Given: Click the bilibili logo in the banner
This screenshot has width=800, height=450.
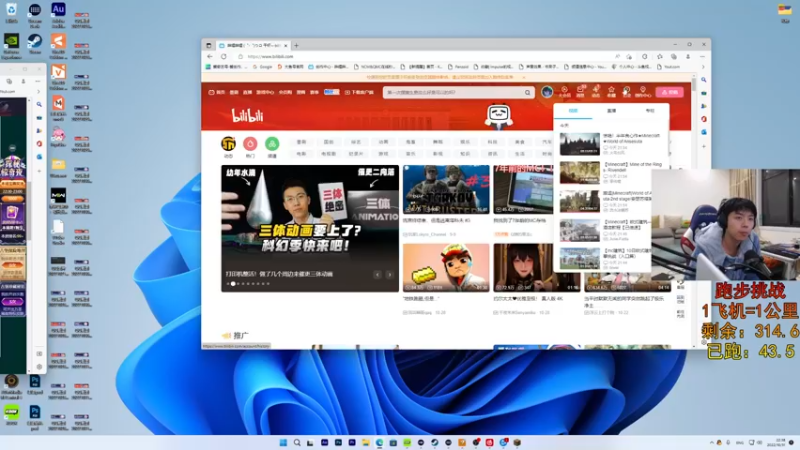Looking at the screenshot, I should [247, 116].
